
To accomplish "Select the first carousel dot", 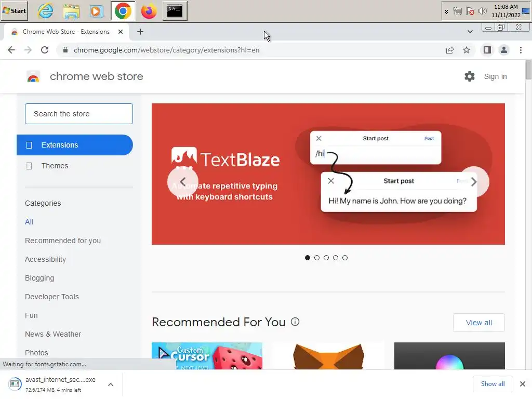I will pos(308,258).
